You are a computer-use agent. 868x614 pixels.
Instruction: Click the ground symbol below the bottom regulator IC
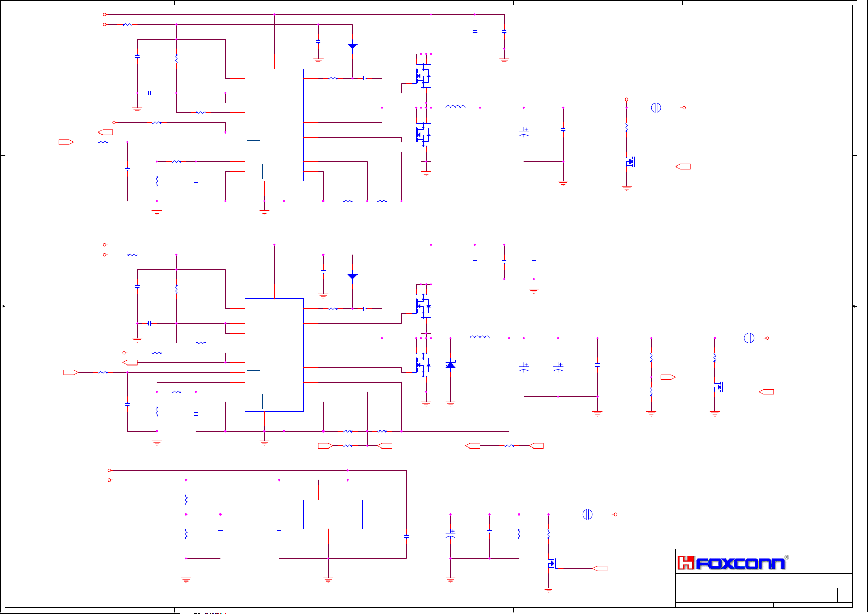click(x=328, y=579)
